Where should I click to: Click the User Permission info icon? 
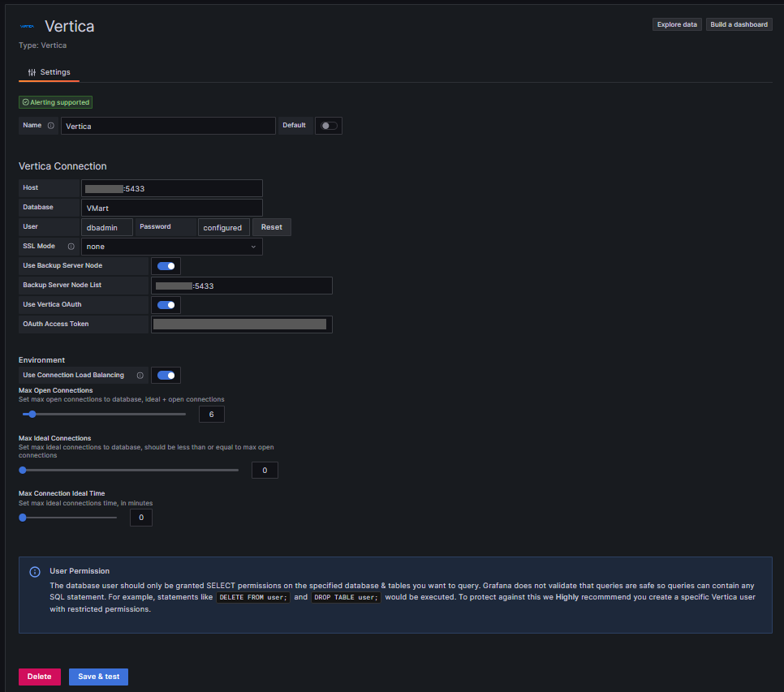(x=35, y=572)
